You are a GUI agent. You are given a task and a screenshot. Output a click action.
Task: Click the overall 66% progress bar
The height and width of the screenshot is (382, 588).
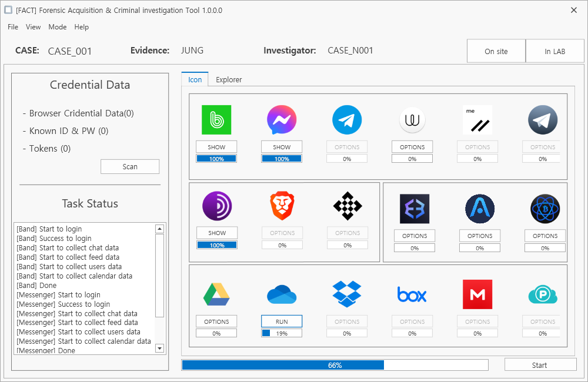[x=335, y=365]
